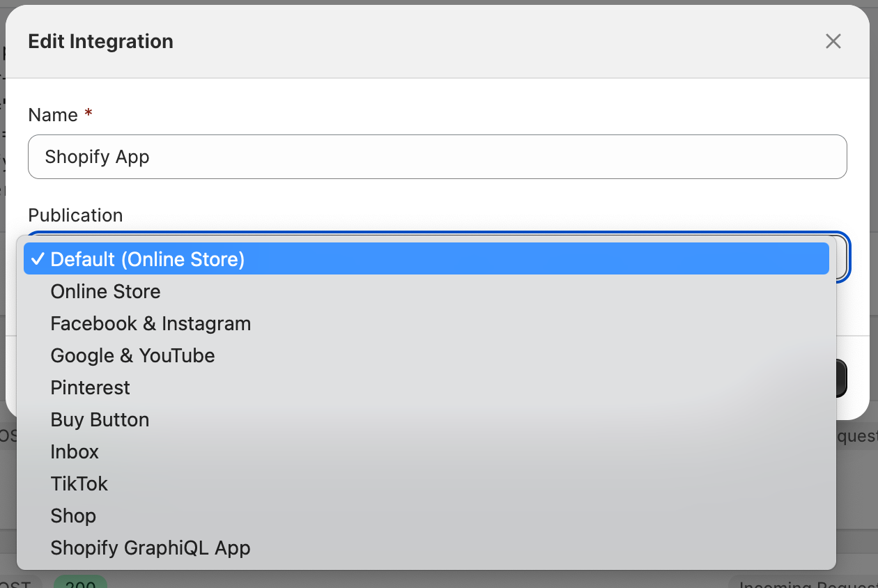The height and width of the screenshot is (588, 878).
Task: Select the Shop publication option
Action: pyautogui.click(x=73, y=516)
